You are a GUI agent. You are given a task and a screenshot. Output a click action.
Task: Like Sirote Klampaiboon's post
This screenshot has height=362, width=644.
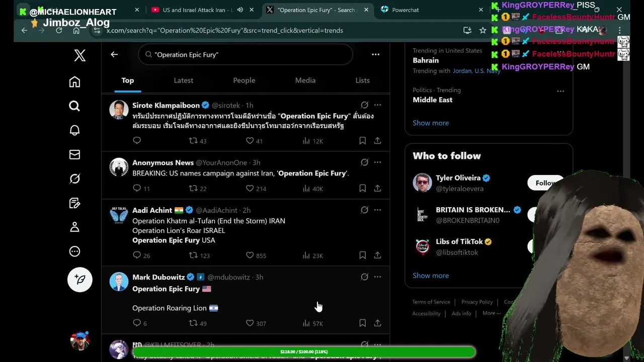pyautogui.click(x=254, y=141)
